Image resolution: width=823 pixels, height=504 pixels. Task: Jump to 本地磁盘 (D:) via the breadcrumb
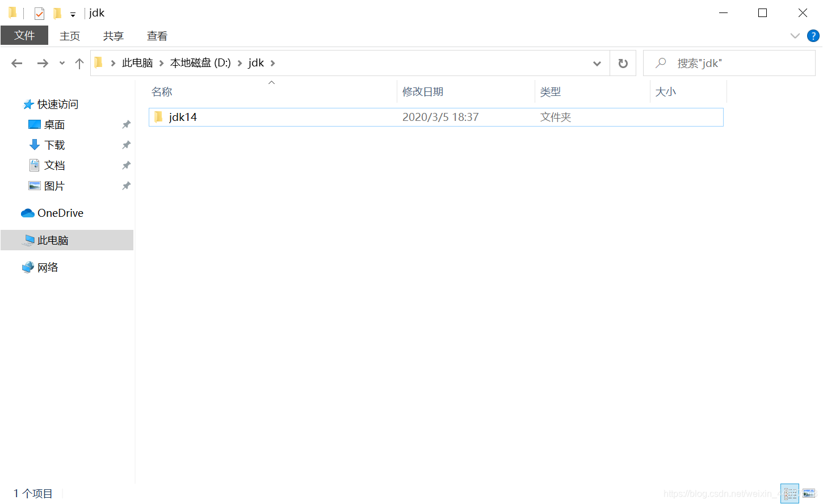click(x=200, y=63)
